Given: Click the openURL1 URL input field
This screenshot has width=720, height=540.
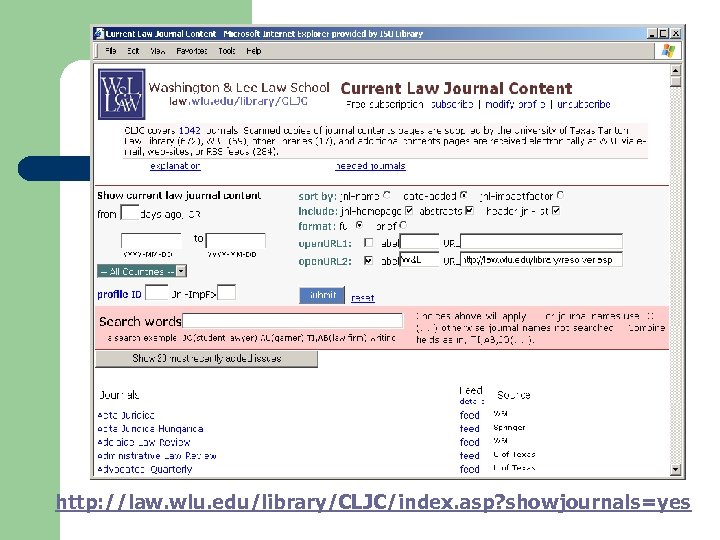Looking at the screenshot, I should click(x=541, y=242).
